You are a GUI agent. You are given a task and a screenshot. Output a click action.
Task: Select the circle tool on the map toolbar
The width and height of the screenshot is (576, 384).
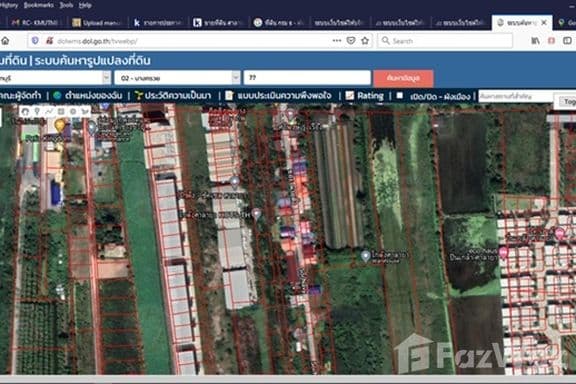pos(73,111)
